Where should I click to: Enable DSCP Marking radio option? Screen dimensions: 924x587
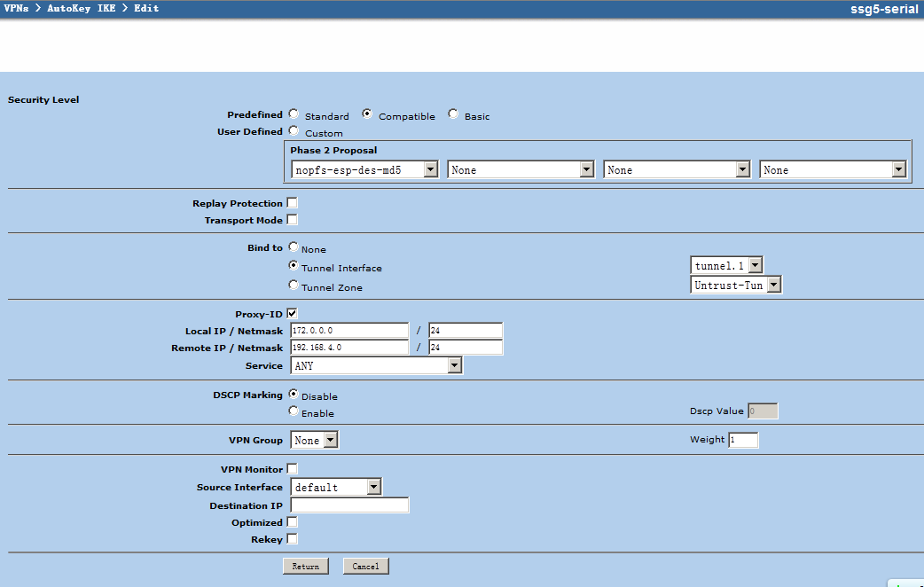click(294, 411)
